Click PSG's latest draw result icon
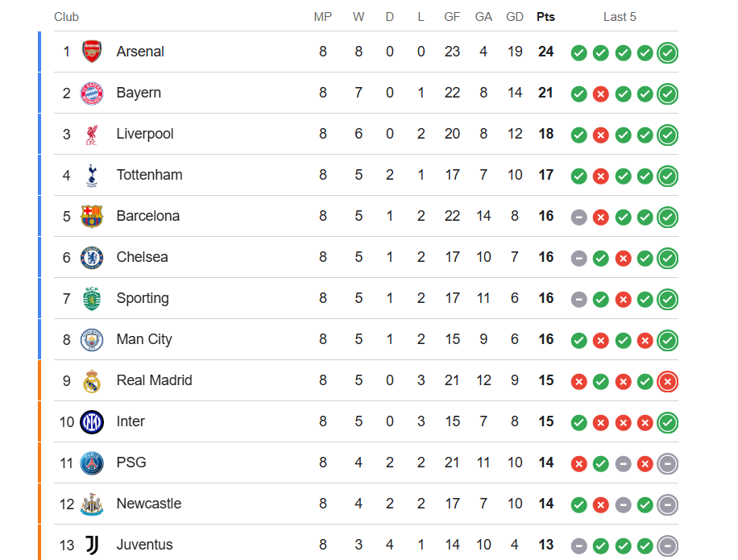 click(667, 463)
